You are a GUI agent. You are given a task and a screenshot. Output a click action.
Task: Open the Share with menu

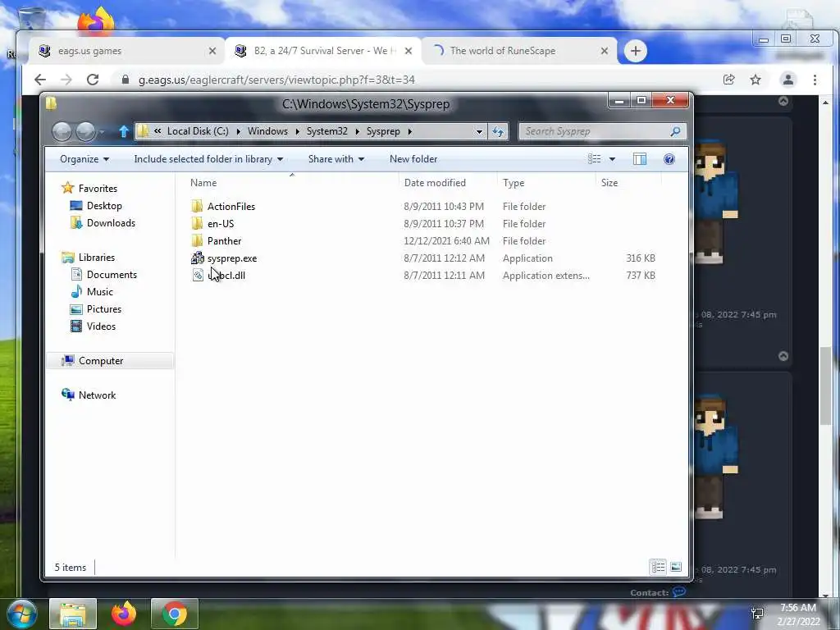[x=336, y=159]
